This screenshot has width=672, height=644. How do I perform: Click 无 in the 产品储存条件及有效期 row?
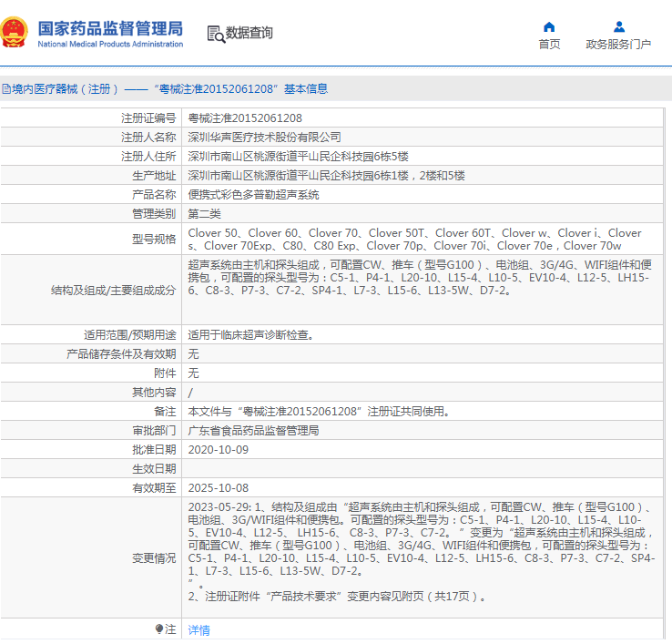(x=193, y=353)
